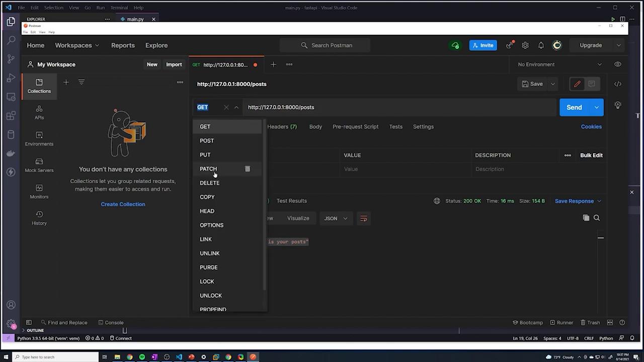
Task: Open VS Code Source Control view
Action: pyautogui.click(x=11, y=59)
